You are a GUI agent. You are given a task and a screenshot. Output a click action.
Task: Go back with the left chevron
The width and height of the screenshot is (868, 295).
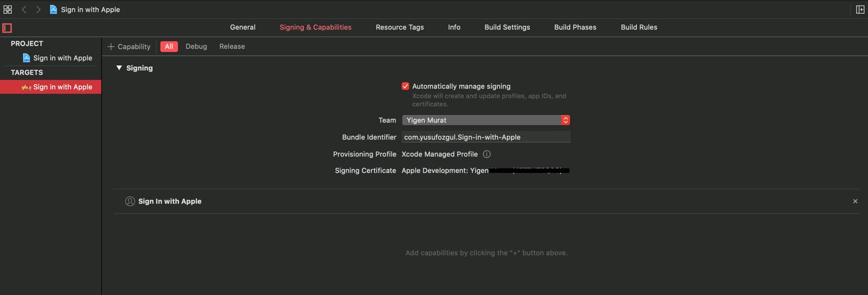[x=24, y=9]
